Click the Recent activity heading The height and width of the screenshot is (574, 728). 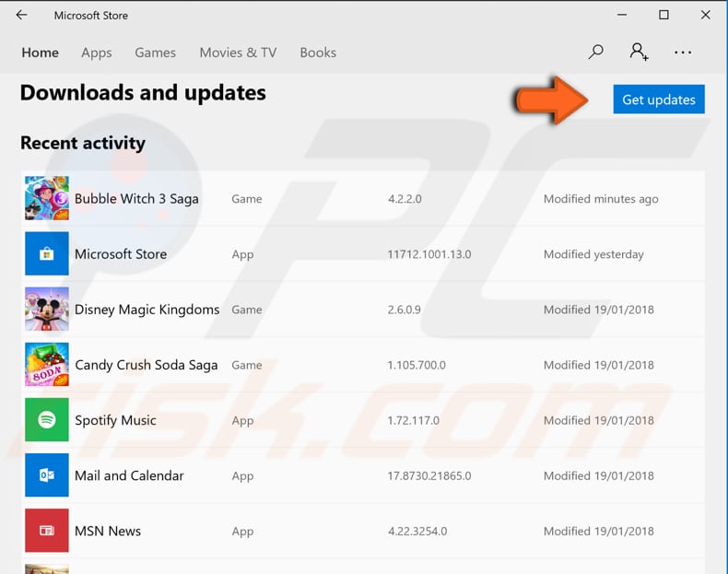(x=83, y=143)
